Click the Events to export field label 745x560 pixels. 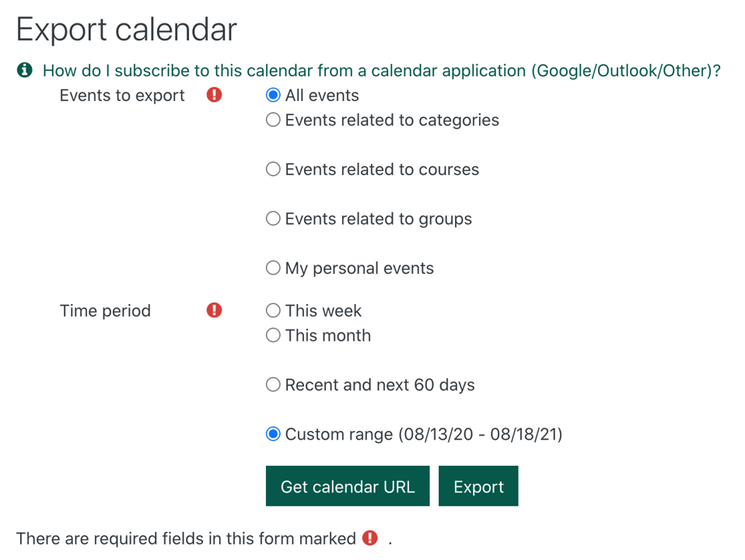121,95
